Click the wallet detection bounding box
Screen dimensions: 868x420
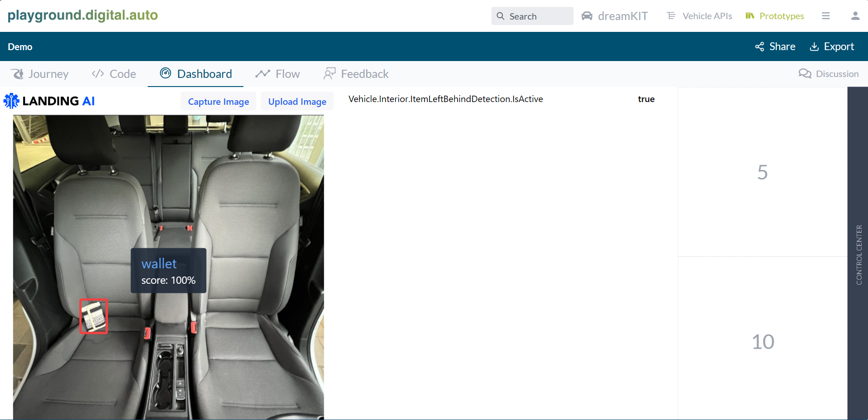(x=93, y=316)
